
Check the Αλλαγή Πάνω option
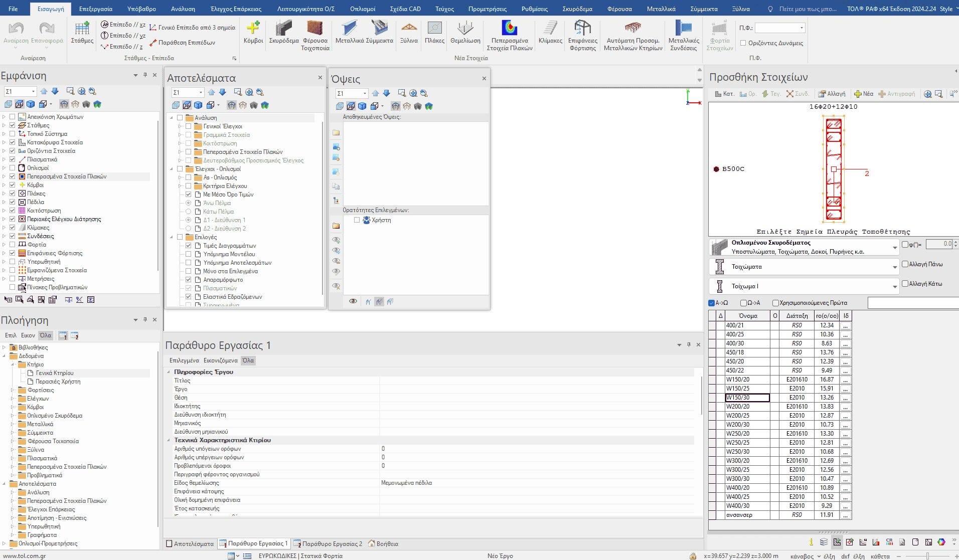905,264
